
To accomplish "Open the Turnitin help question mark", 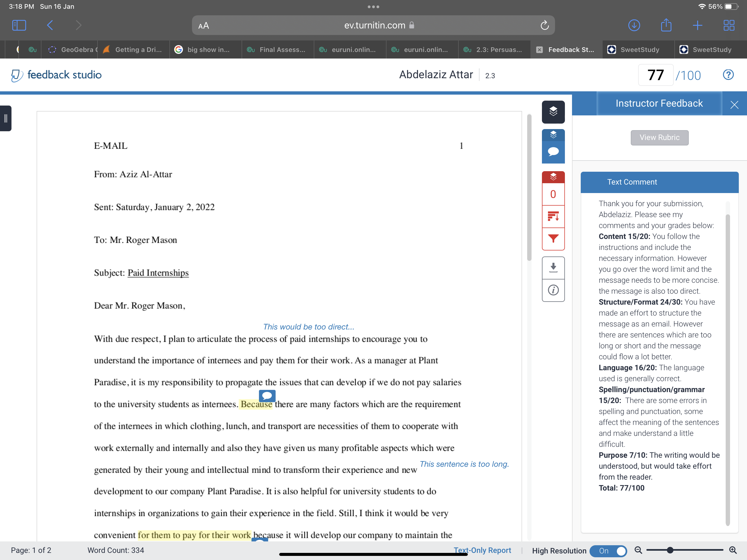I will coord(728,75).
